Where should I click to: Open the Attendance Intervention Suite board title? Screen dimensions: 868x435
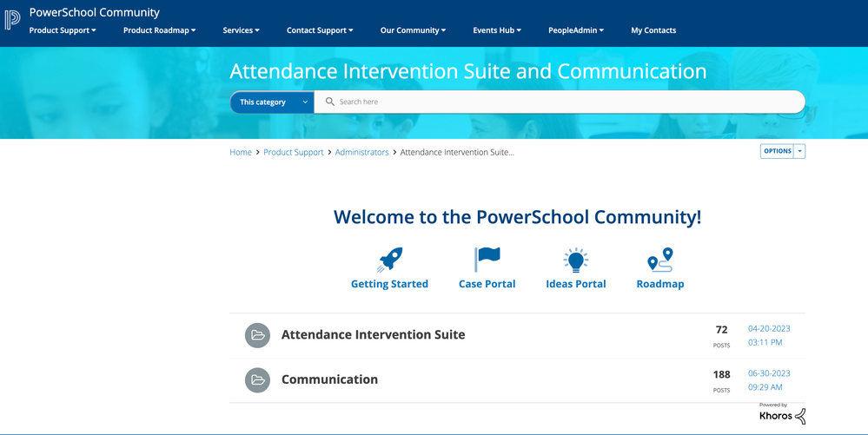[373, 334]
